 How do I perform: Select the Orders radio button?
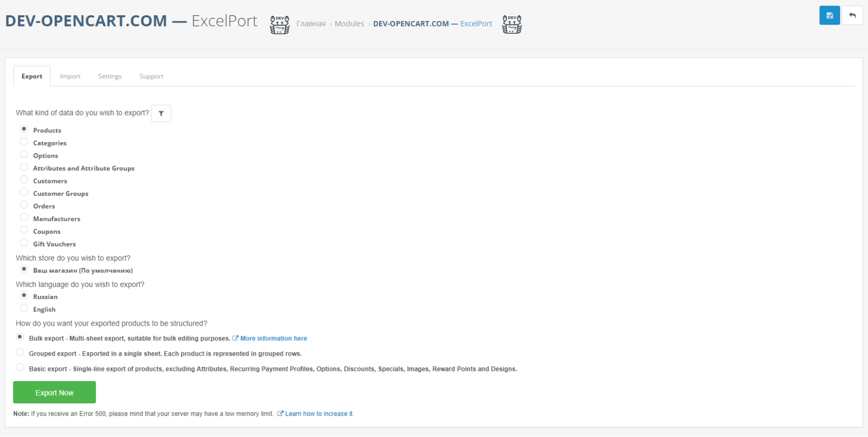point(24,205)
